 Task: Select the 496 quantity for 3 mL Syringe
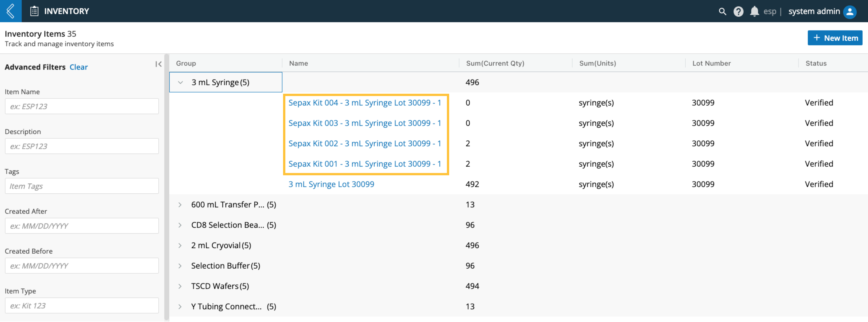pyautogui.click(x=472, y=82)
